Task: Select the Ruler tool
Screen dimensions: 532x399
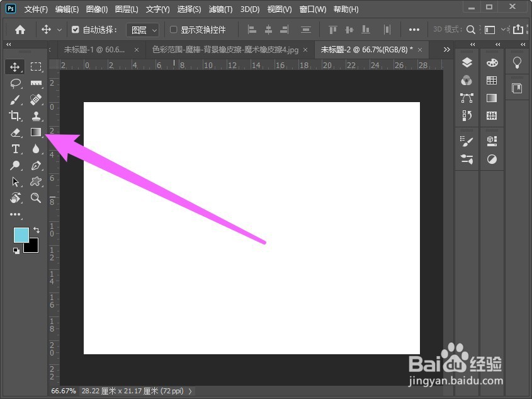Action: tap(36, 83)
